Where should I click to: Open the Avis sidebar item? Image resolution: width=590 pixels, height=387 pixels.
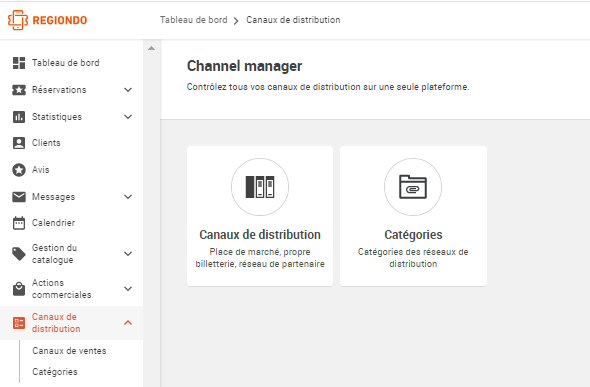(x=41, y=170)
